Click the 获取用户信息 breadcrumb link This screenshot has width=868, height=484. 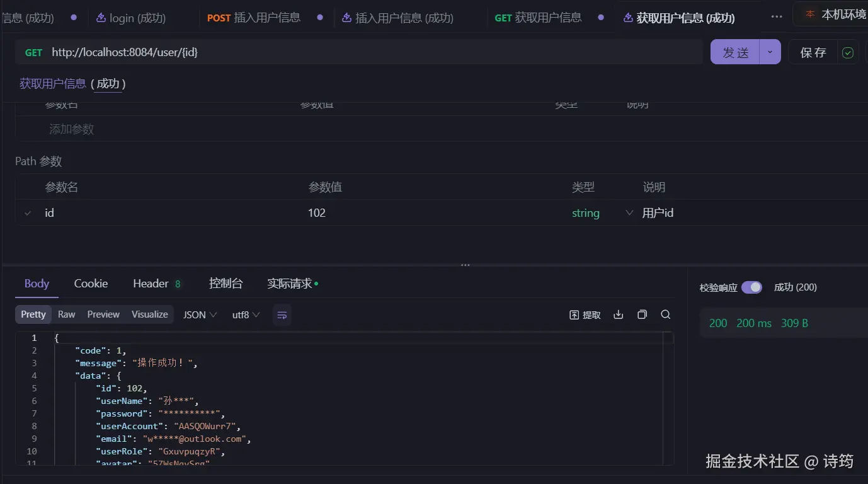[x=53, y=83]
